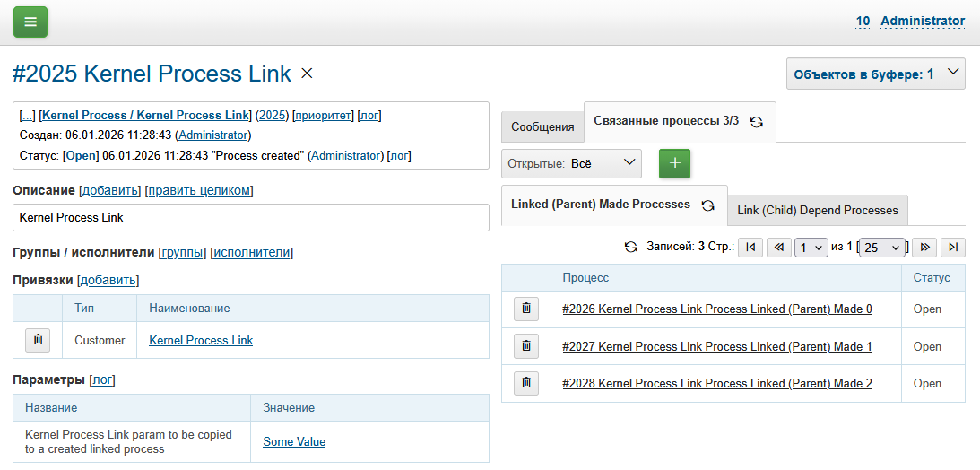Click the Описание text field
Viewport: 980px width, 470px height.
point(251,217)
